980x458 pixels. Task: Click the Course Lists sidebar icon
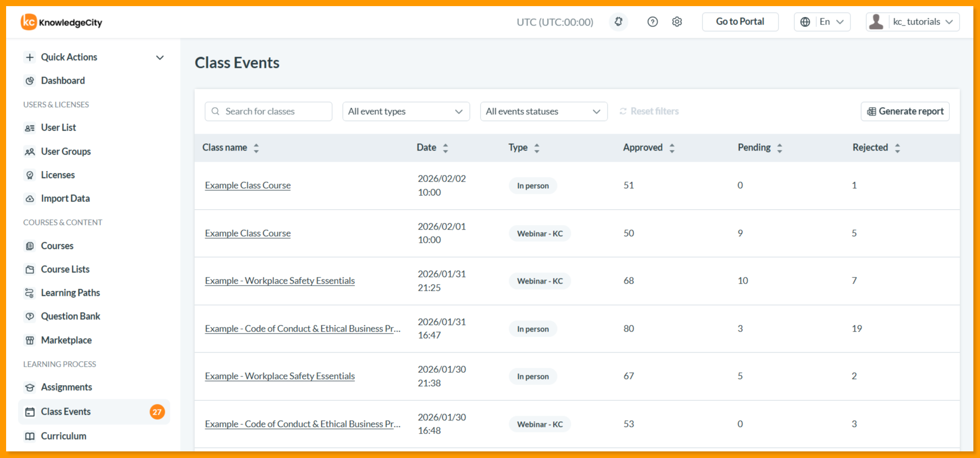tap(30, 269)
